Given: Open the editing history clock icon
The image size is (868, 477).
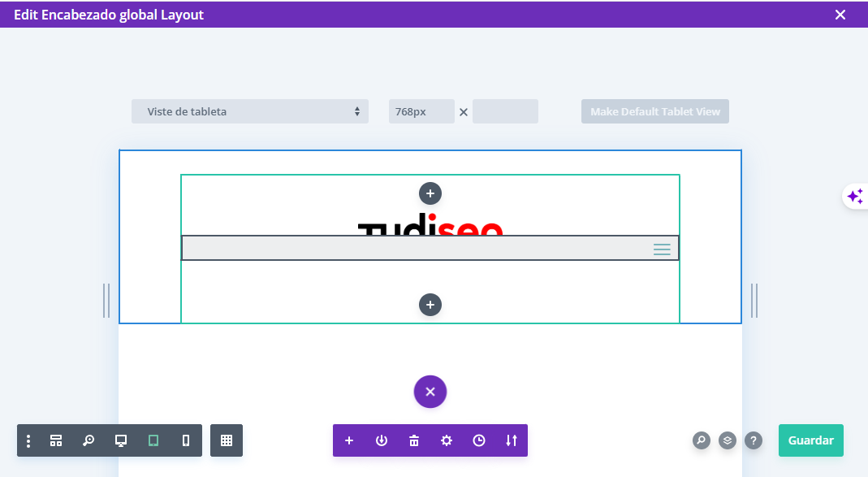Looking at the screenshot, I should click(x=479, y=440).
